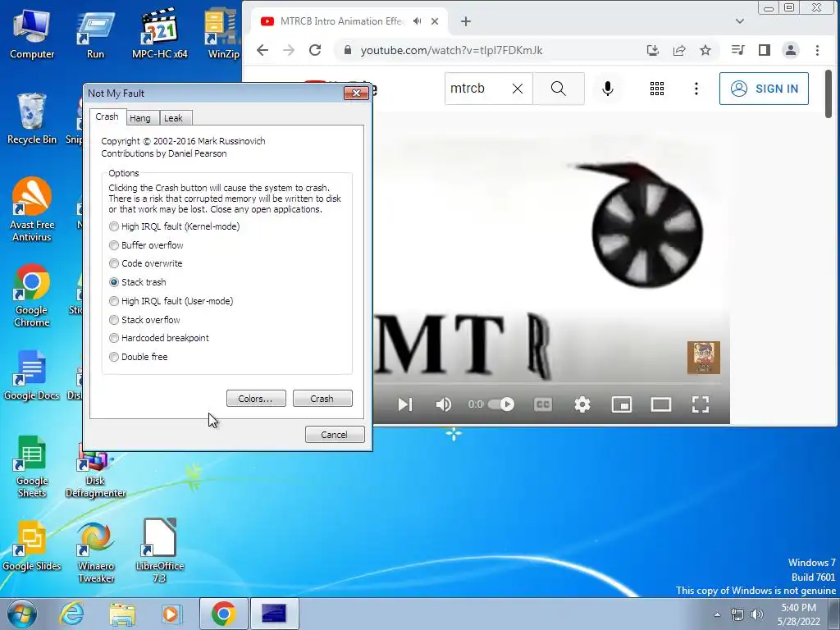Screen dimensions: 840x630
Task: Bookmark this page with the star icon
Action: (x=705, y=50)
